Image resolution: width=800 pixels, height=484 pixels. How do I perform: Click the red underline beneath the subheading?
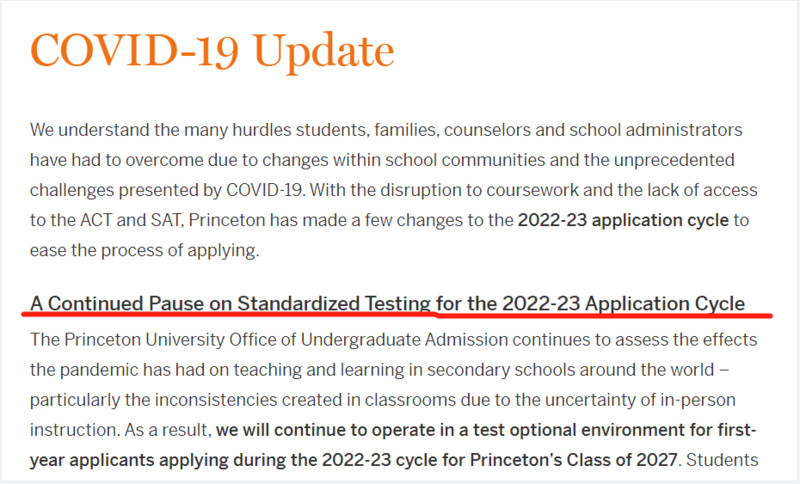[397, 315]
